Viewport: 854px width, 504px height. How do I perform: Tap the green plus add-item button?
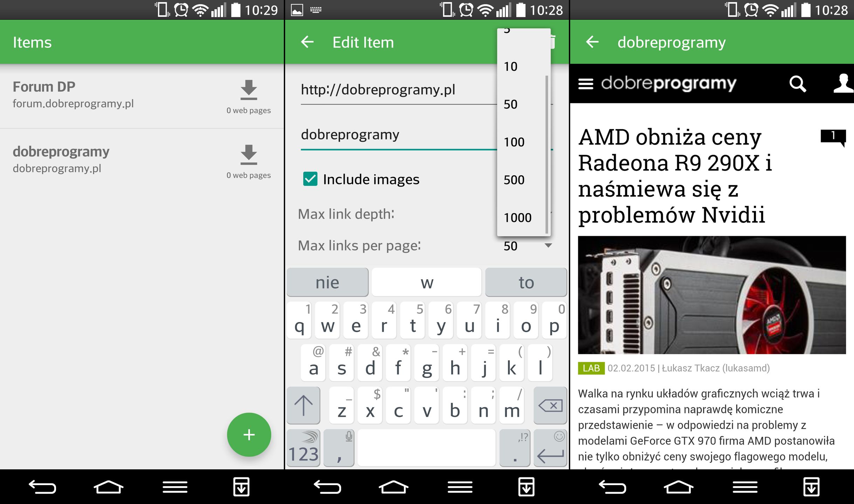pos(249,434)
